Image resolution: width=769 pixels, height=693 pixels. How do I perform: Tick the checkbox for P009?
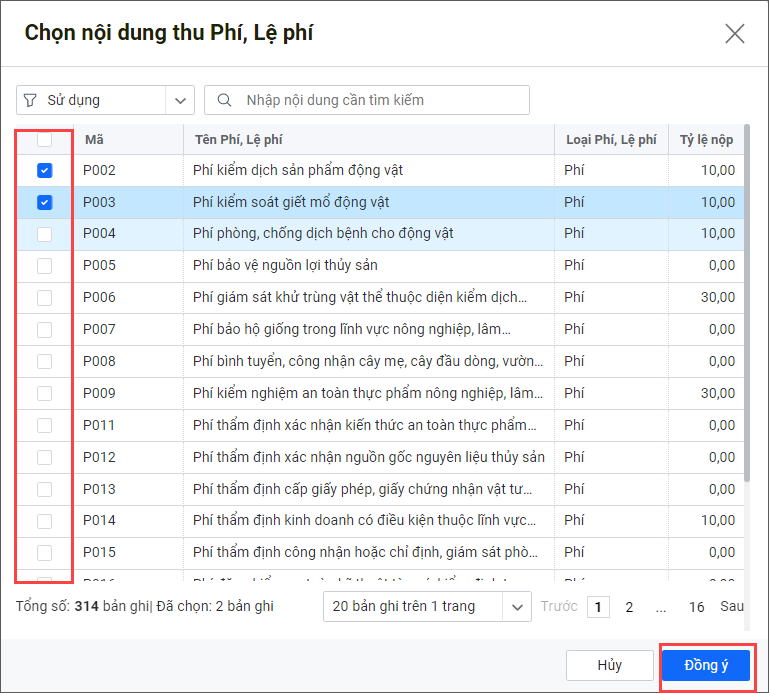click(44, 393)
